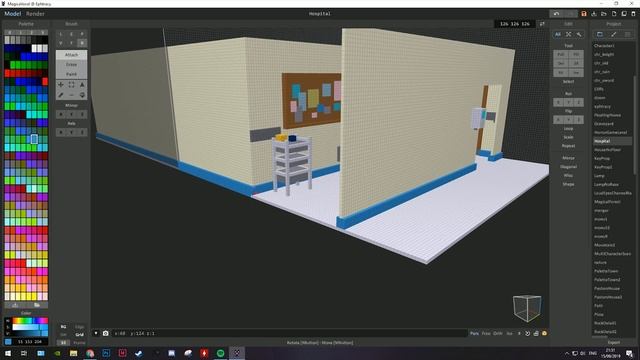Open palette page 1 tab
This screenshot has width=640, height=360.
click(x=20, y=32)
